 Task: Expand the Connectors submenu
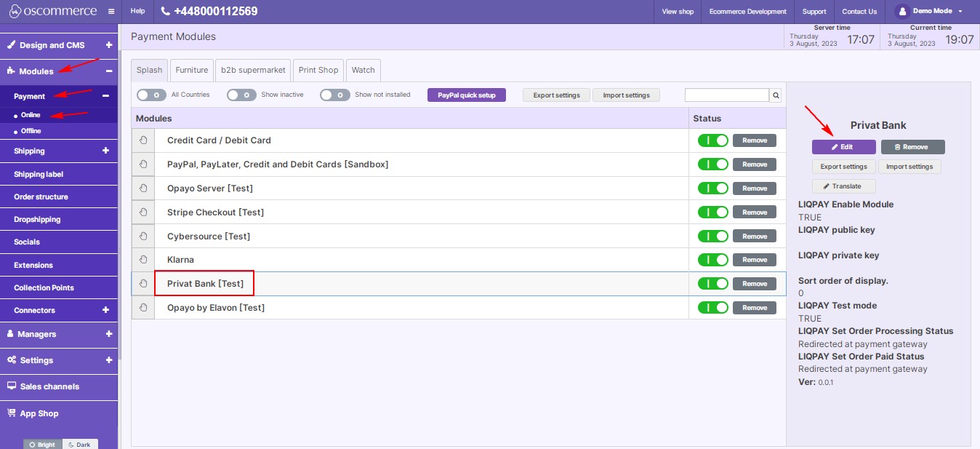click(105, 310)
